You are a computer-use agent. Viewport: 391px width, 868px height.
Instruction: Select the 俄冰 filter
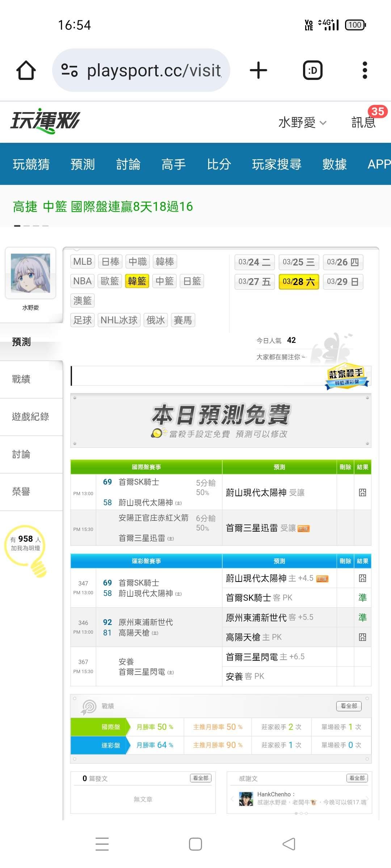(156, 320)
